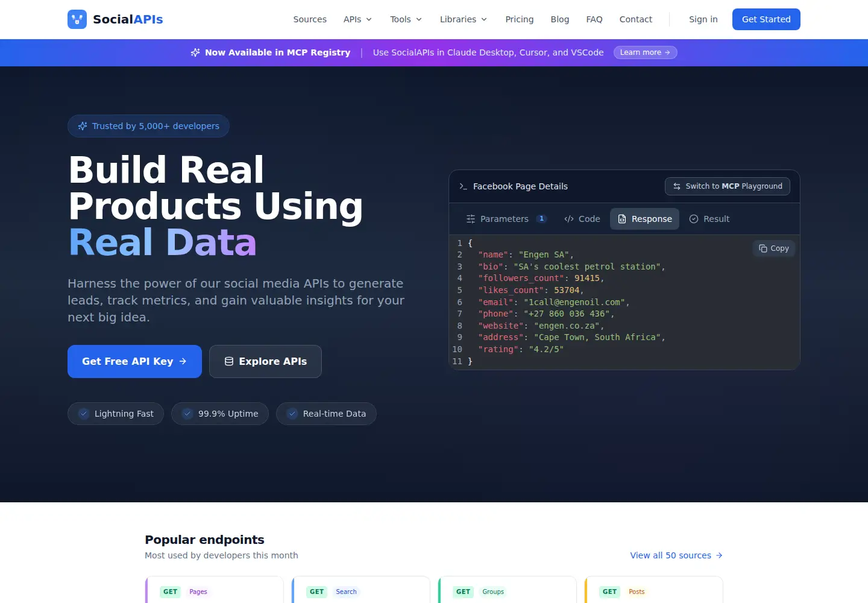868x603 pixels.
Task: Expand the Libraries dropdown menu
Action: point(463,19)
